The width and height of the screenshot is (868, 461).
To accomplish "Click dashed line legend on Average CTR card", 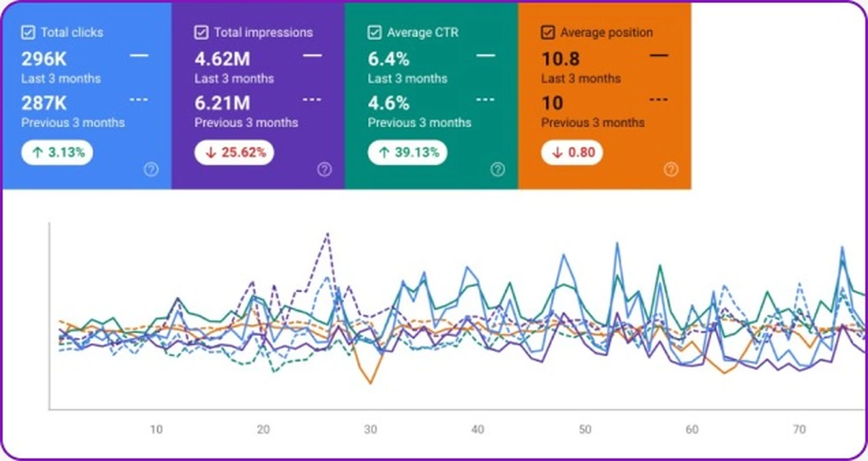I will tap(486, 99).
